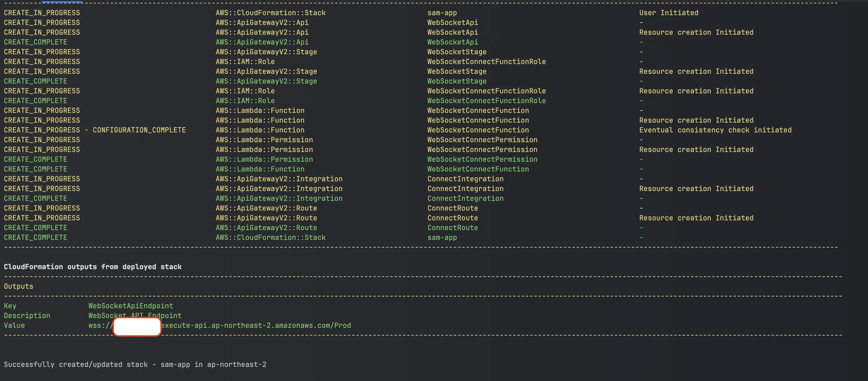Select the CONFIGURATION_COMPLETE status line

click(x=95, y=130)
